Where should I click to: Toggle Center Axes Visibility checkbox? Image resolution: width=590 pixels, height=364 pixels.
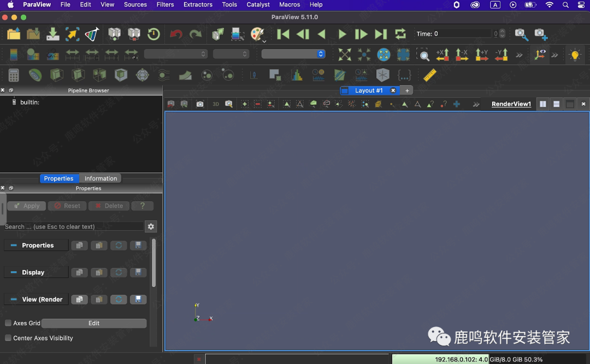pos(8,338)
